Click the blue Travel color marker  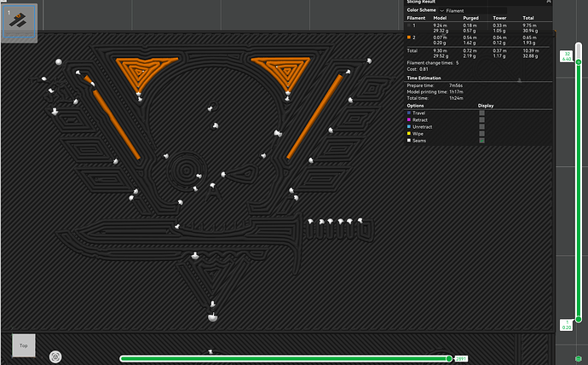coord(409,113)
